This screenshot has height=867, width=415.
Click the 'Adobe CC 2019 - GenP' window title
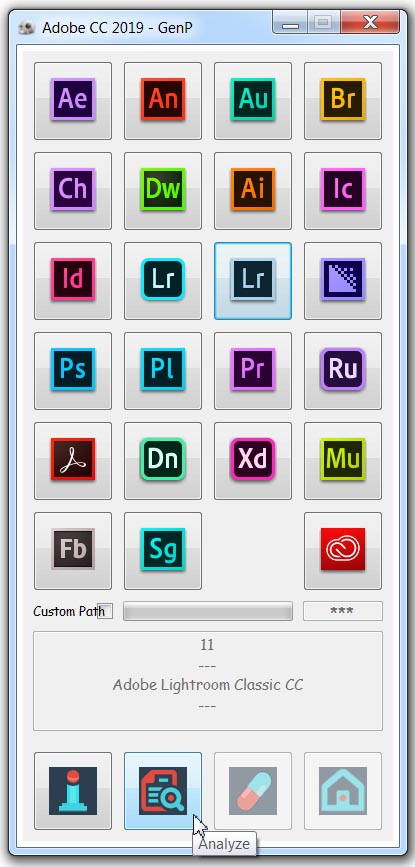click(118, 28)
